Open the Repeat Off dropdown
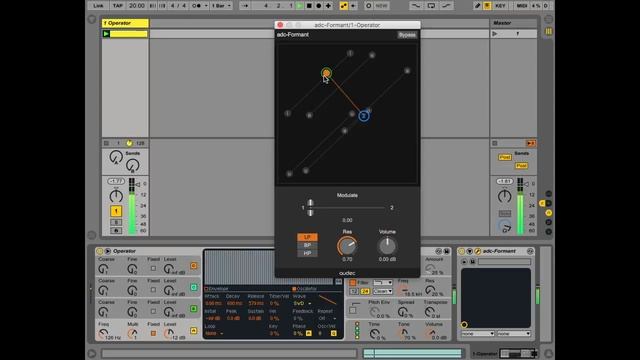Screen dimensions: 640x360 (x=327, y=318)
